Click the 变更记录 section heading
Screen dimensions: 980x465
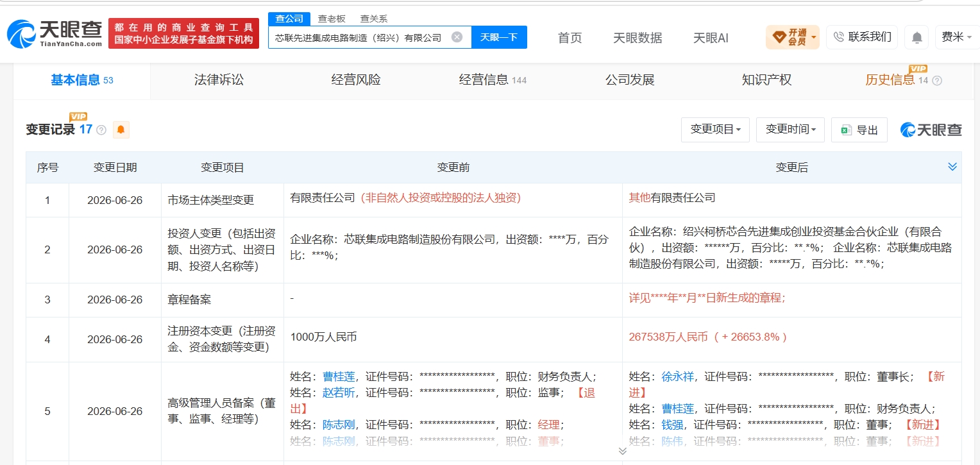click(50, 130)
